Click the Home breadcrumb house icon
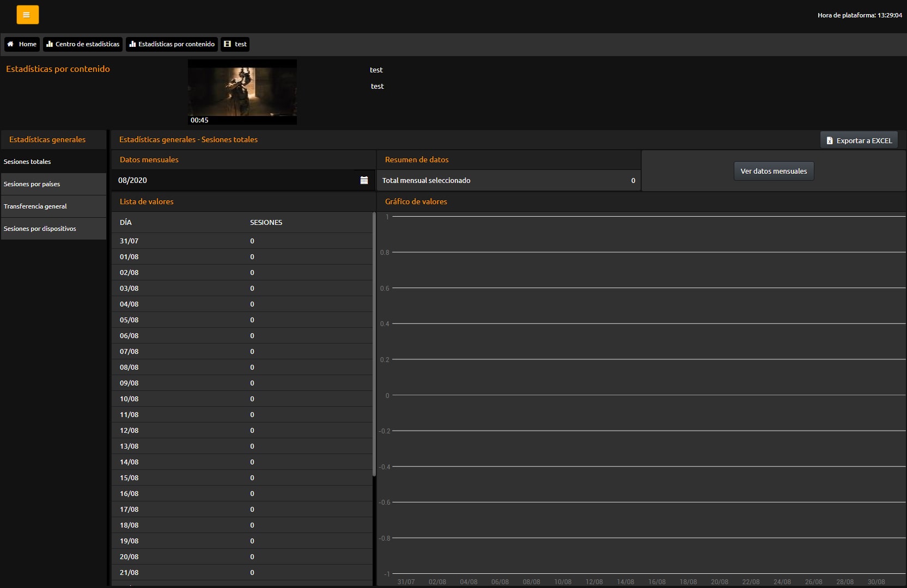This screenshot has height=588, width=907. 10,44
